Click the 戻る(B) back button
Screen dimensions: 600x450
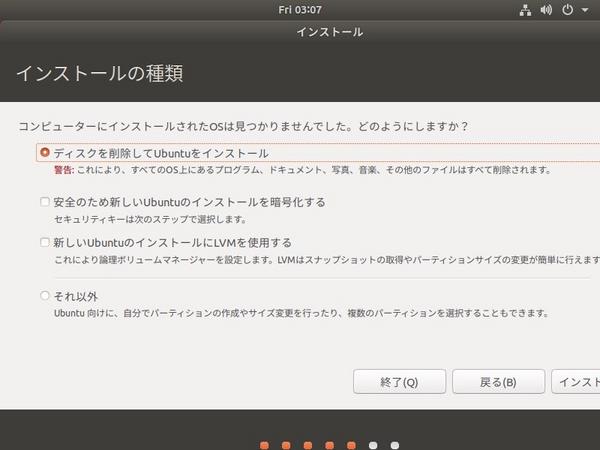click(x=498, y=382)
